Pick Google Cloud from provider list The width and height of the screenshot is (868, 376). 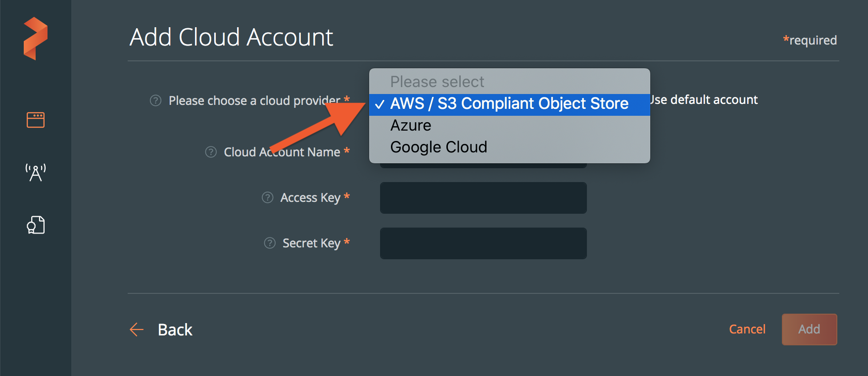(438, 147)
